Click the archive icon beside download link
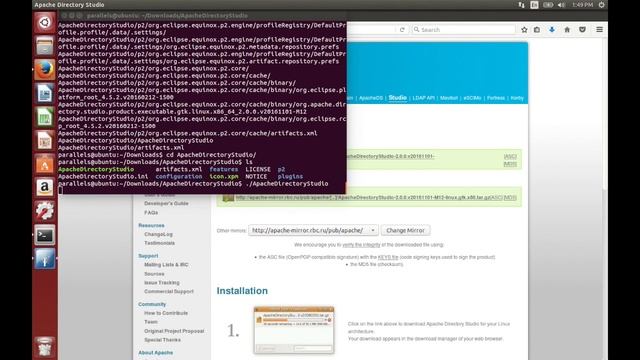Viewport: 640px width, 360px height. pos(228,198)
